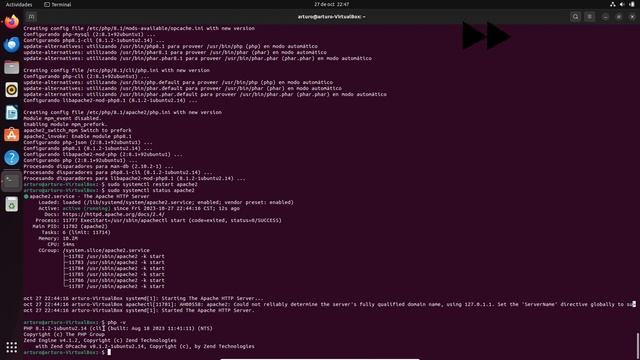
Task: Click the 'Module mpm_event disabled.' line
Action: click(62, 118)
